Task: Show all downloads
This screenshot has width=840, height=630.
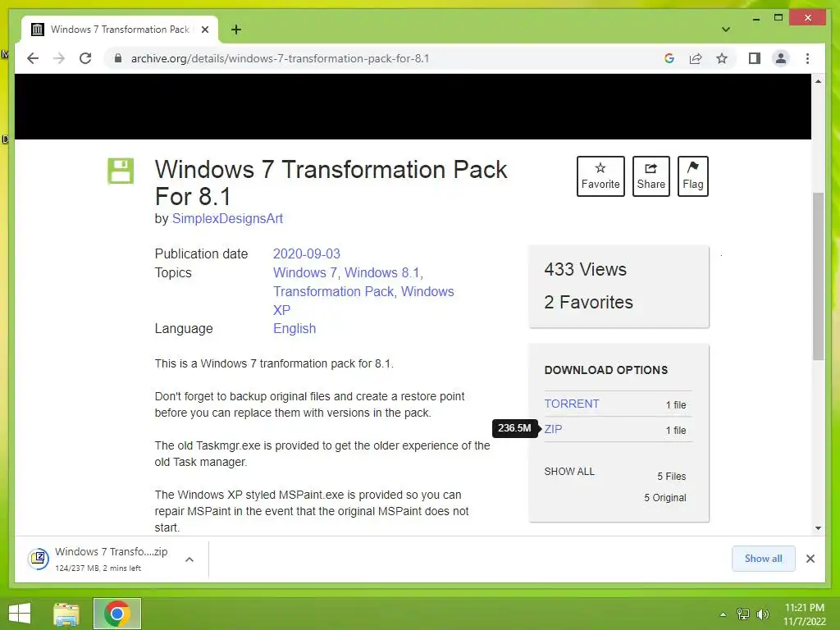Action: (764, 559)
